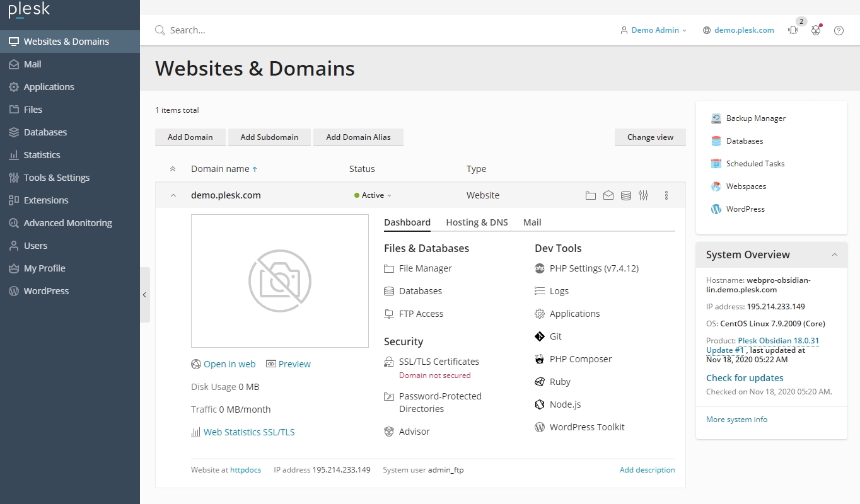Click the PHP Composer icon
This screenshot has height=504, width=860.
[x=540, y=359]
